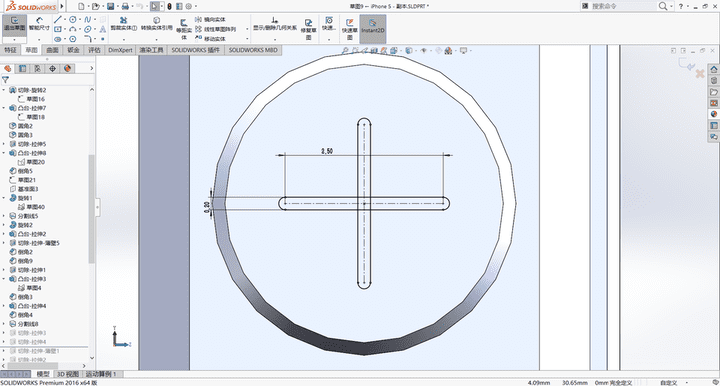Confirm sketch with corner exit arrow
Image resolution: width=720 pixels, height=386 pixels.
687,64
